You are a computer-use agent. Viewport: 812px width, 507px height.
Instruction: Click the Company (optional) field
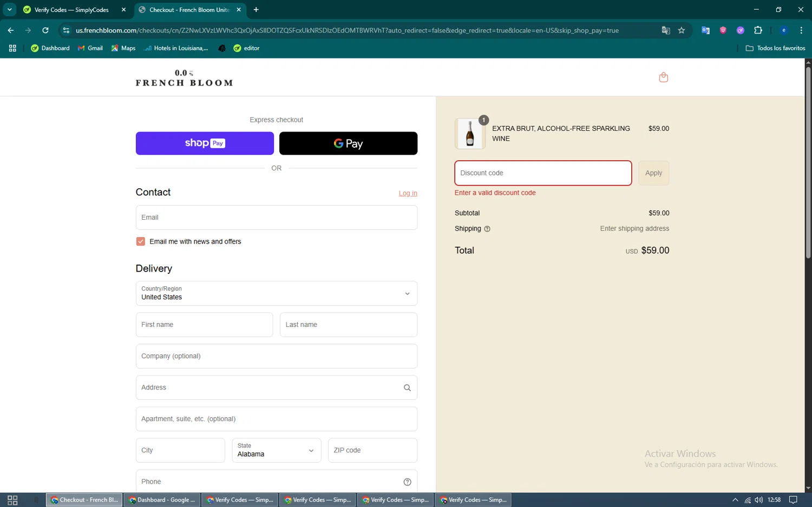pos(277,356)
